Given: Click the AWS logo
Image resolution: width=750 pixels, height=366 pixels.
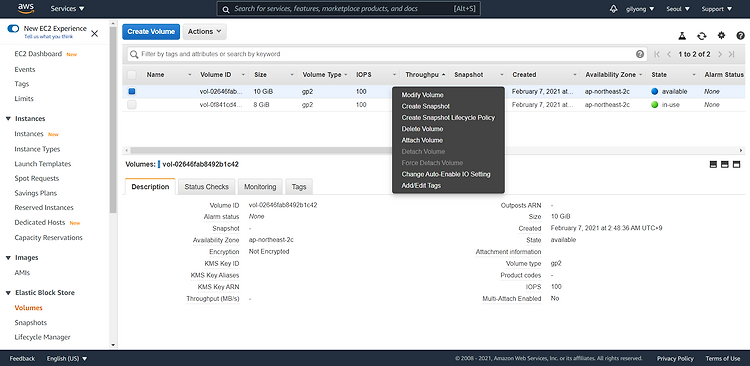Looking at the screenshot, I should (26, 9).
